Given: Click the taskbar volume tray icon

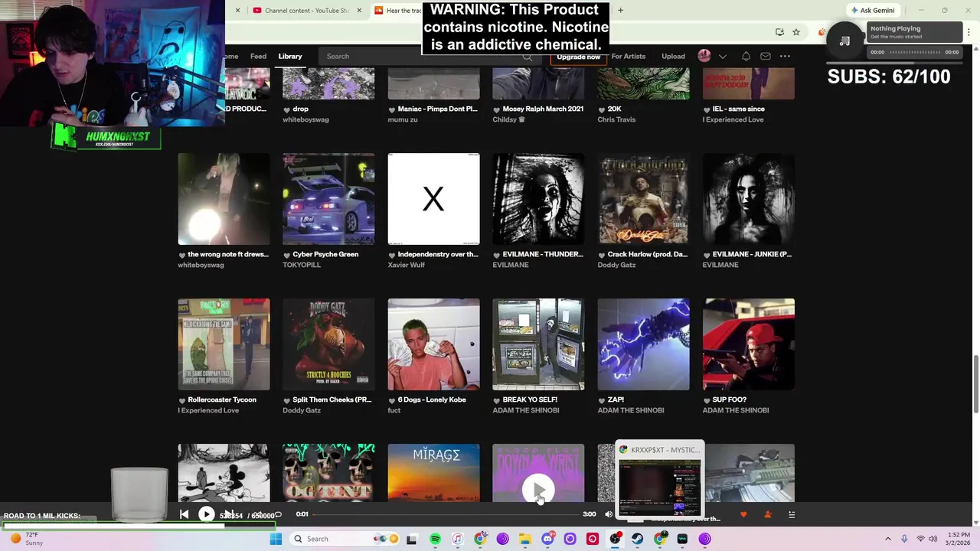Looking at the screenshot, I should 933,539.
